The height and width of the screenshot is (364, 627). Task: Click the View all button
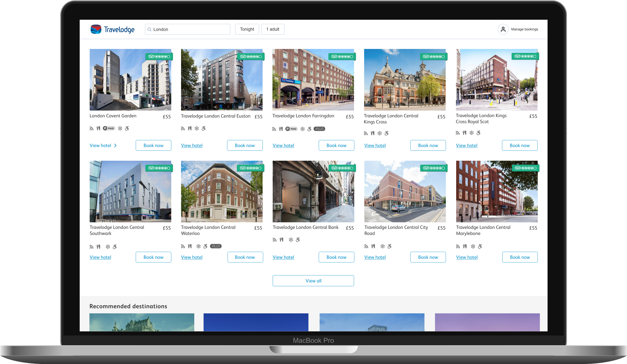click(313, 281)
